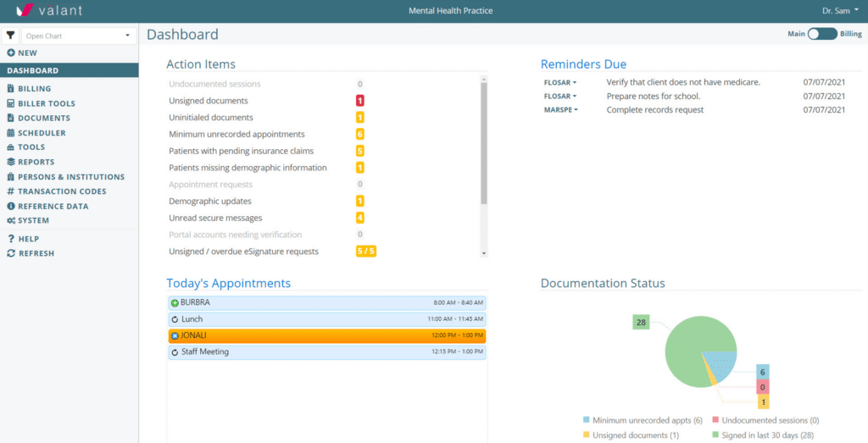The height and width of the screenshot is (443, 868).
Task: Click the filter funnel icon
Action: (x=10, y=36)
